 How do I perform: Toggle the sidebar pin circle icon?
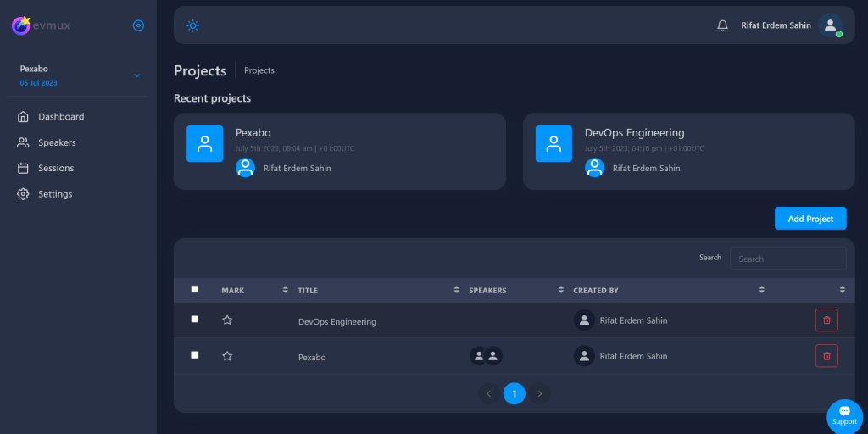138,25
